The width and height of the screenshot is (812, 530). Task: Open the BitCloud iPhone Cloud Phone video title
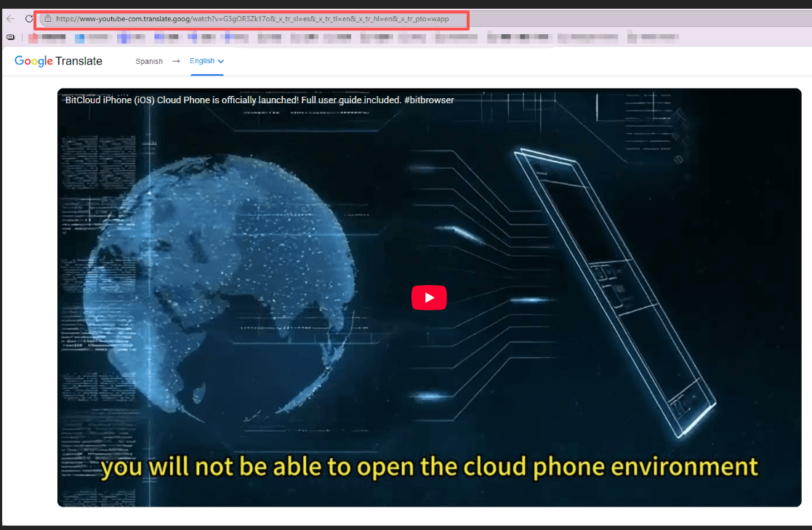coord(260,100)
